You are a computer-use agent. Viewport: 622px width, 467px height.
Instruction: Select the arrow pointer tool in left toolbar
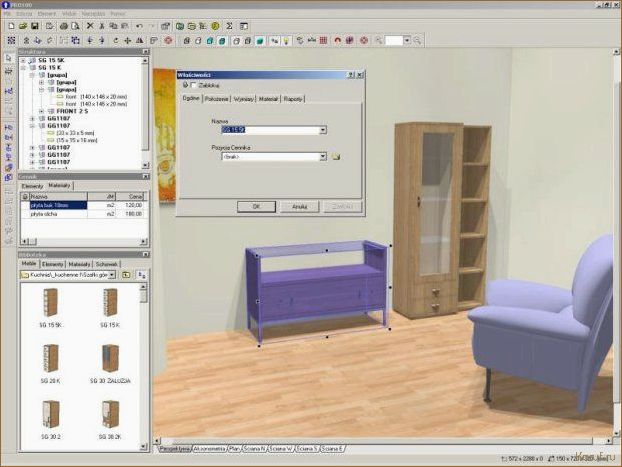[x=9, y=59]
